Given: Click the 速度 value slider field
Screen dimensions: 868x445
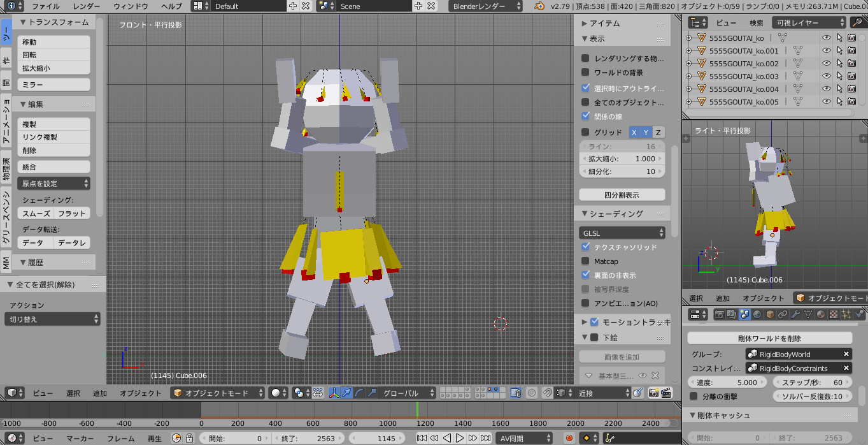Looking at the screenshot, I should (x=728, y=383).
